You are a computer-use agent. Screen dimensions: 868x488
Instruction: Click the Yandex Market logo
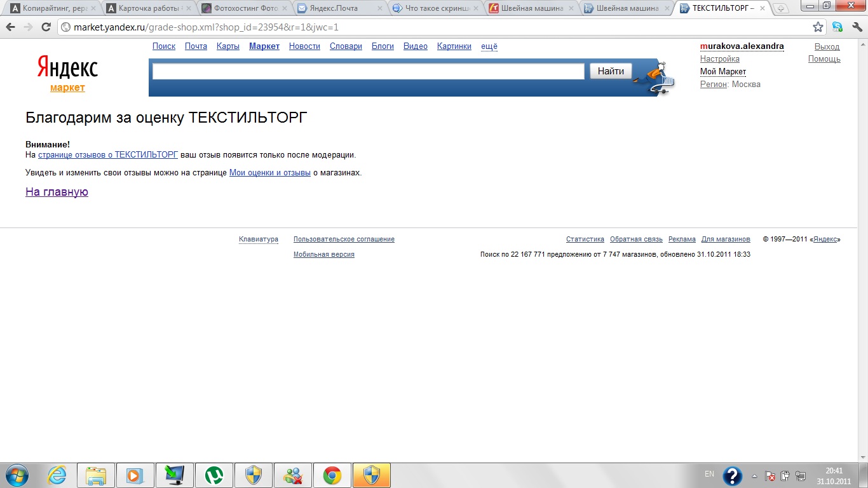67,73
